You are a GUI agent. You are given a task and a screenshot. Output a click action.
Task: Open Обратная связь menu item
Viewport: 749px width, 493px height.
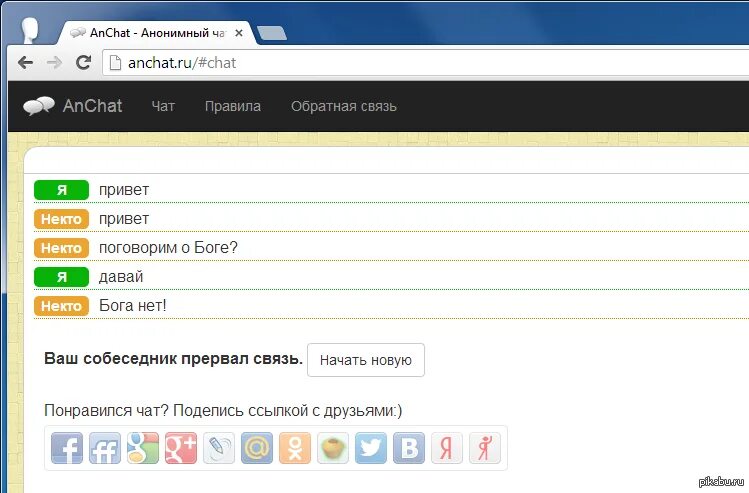click(344, 106)
